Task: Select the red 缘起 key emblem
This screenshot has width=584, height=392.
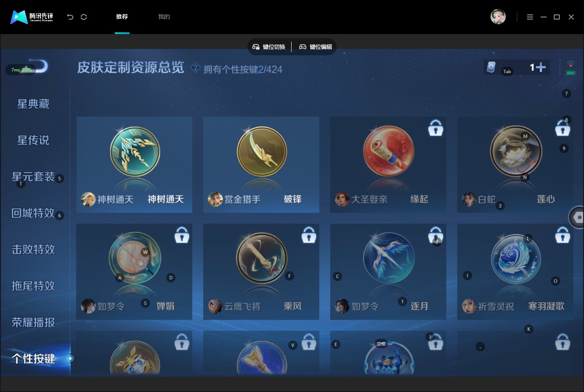Action: 388,151
